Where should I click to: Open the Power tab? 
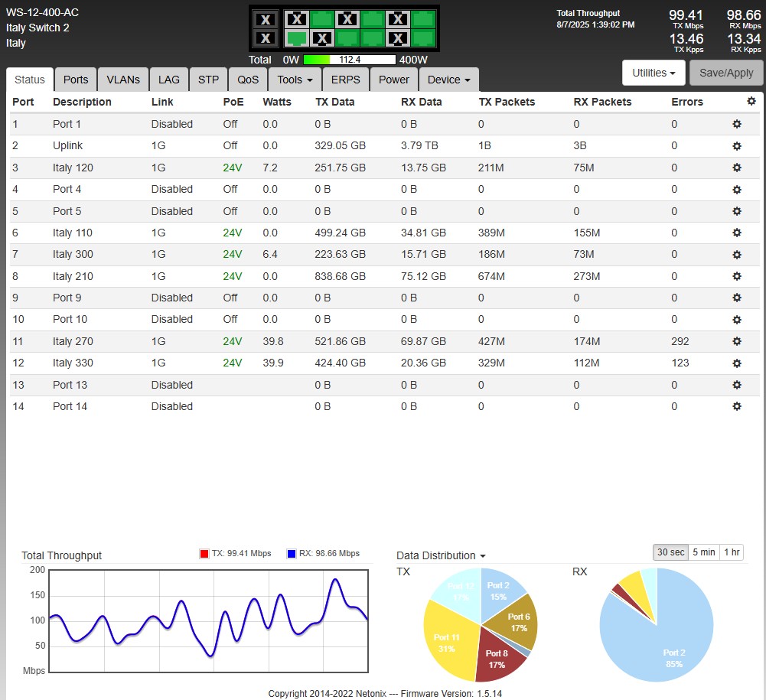point(394,80)
